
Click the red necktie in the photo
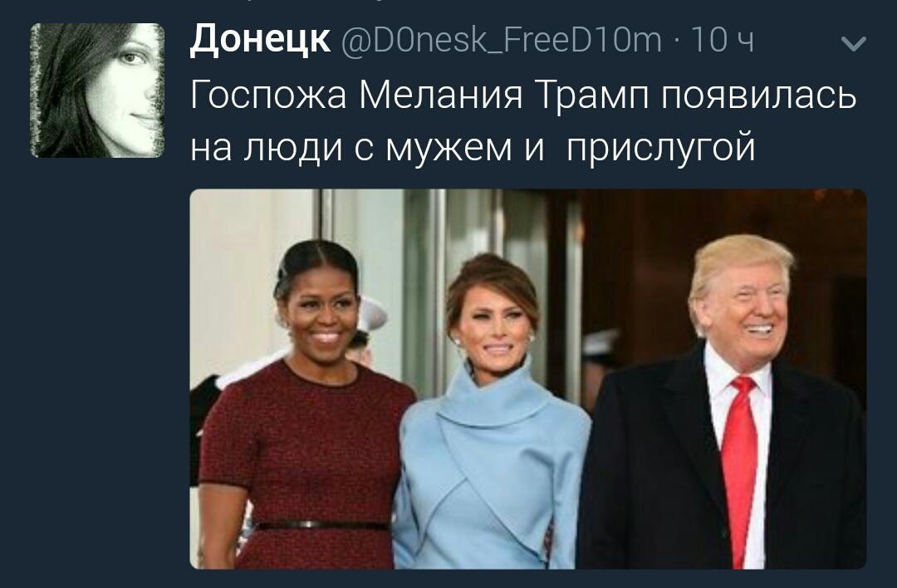(740, 469)
